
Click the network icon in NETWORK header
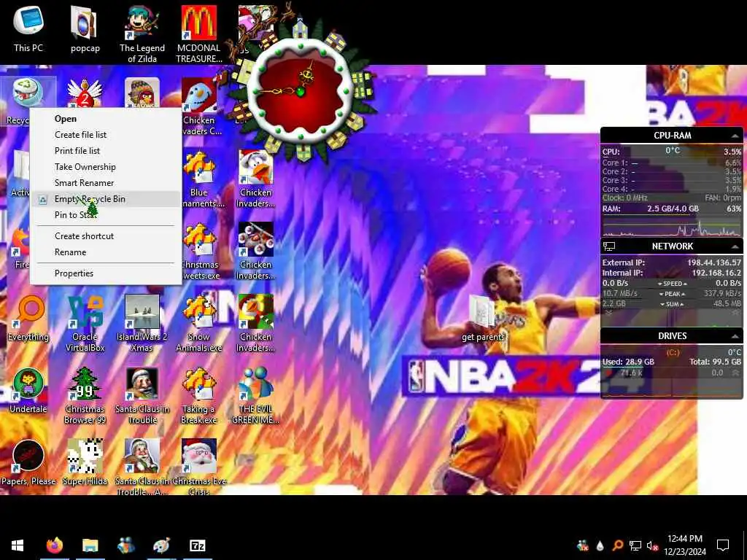609,246
